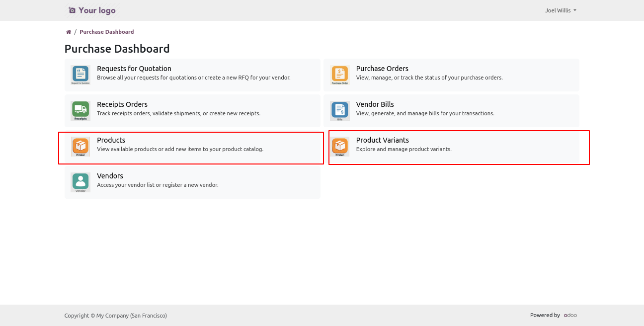Click the Requests for Quotation icon
This screenshot has height=326, width=644.
point(80,75)
